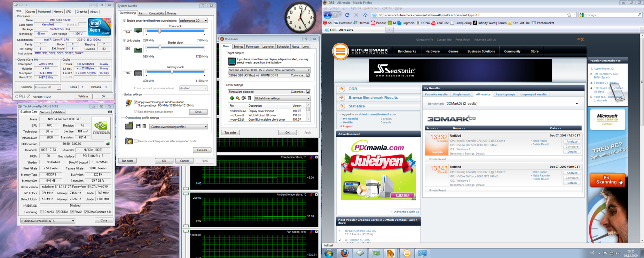The image size is (644, 258).
Task: Toggle the PhysX checkbox in GPU-Z
Action: coord(72,212)
